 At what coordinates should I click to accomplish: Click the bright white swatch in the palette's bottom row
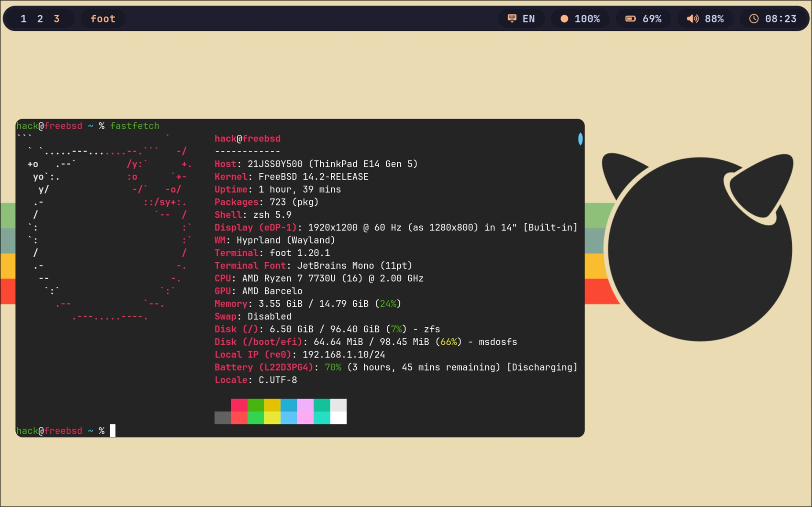pos(338,418)
